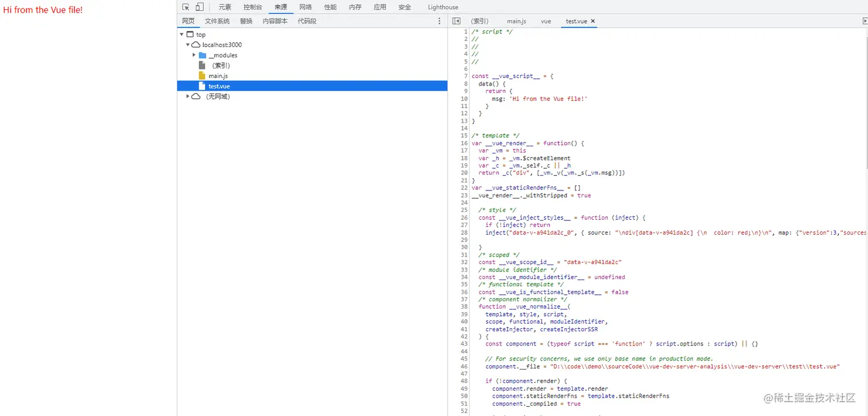Click line number 16 in the gutter
Screen dimensions: 868x416
[x=464, y=143]
